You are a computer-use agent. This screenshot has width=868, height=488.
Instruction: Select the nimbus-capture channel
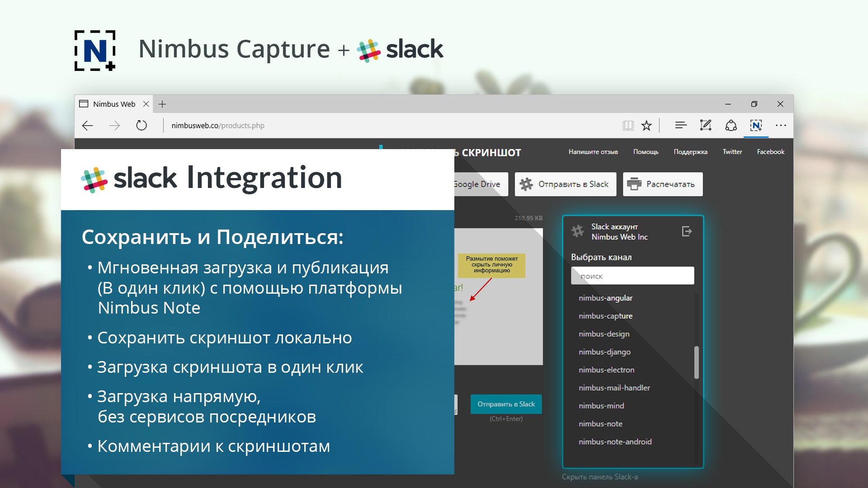[605, 316]
